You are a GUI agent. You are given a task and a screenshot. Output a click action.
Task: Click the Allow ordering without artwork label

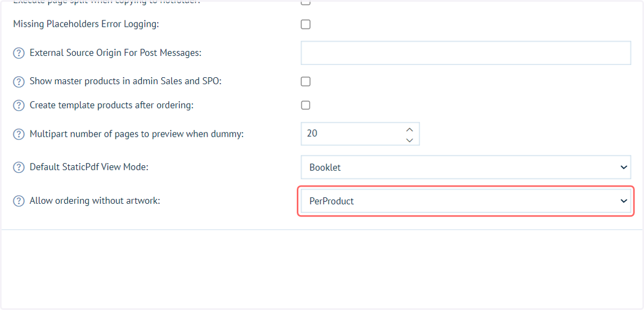coord(95,201)
